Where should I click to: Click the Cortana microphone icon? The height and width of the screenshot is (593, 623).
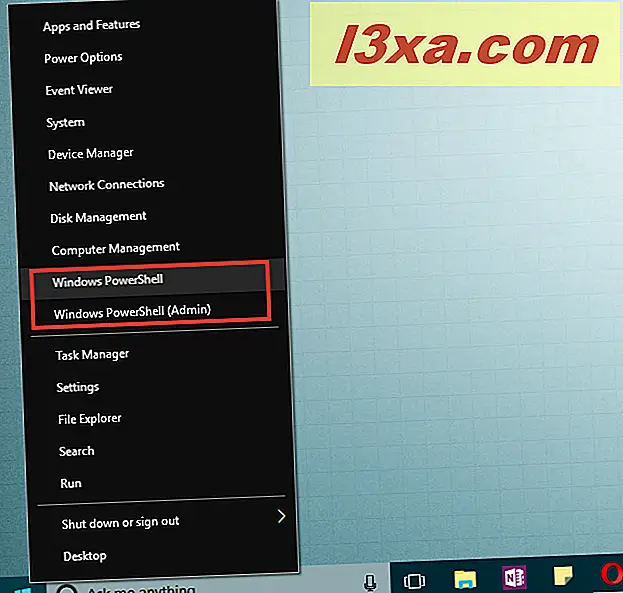370,582
